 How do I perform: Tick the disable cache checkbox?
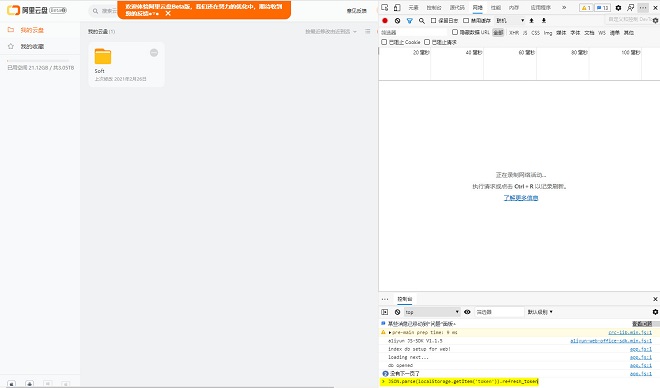tap(466, 20)
